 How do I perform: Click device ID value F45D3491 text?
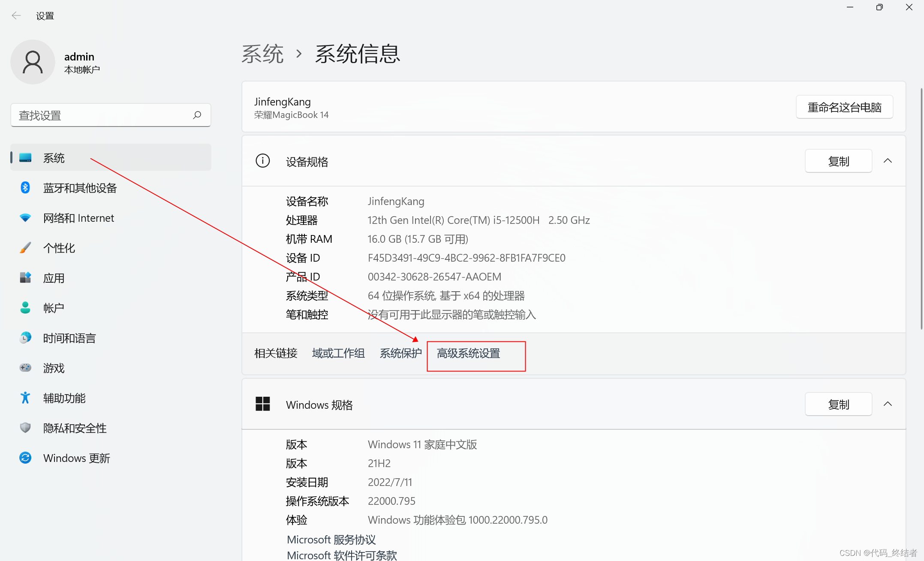click(x=467, y=258)
